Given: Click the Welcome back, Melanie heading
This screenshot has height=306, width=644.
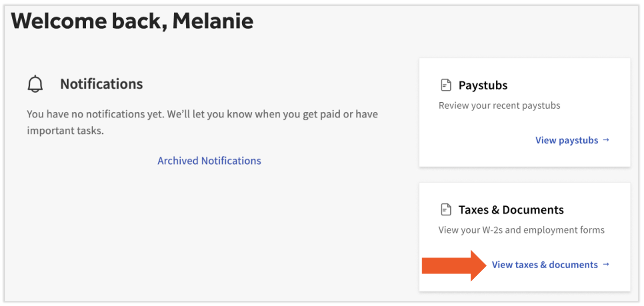Looking at the screenshot, I should click(133, 20).
